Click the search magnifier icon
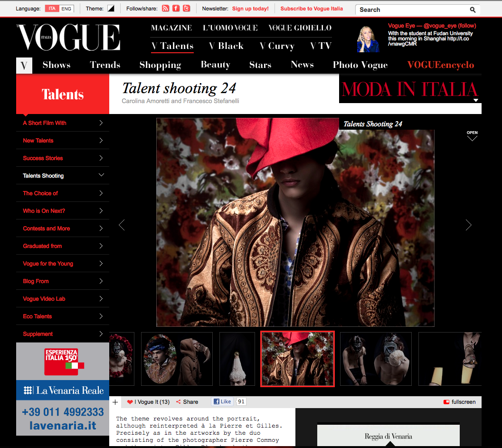502x448 pixels. click(x=473, y=10)
